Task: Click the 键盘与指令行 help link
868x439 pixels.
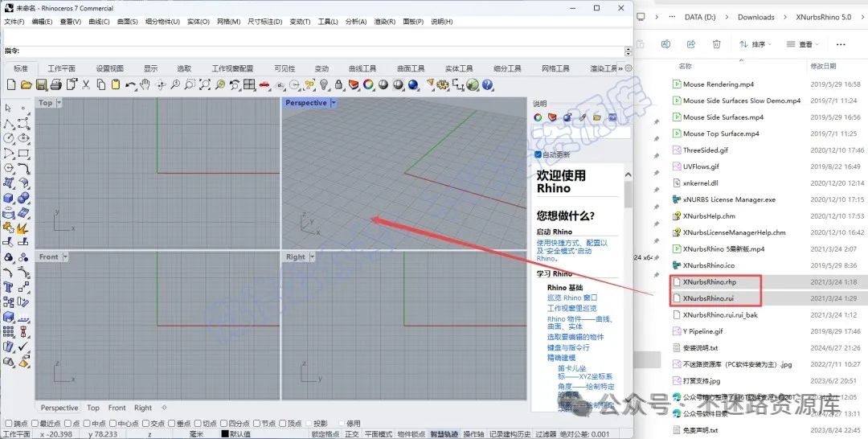Action: pos(568,347)
